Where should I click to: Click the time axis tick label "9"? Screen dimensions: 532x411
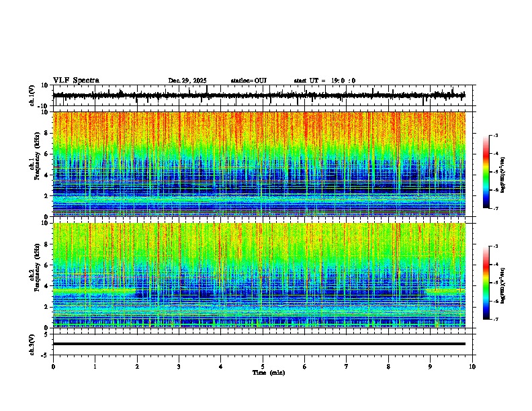[x=430, y=367]
